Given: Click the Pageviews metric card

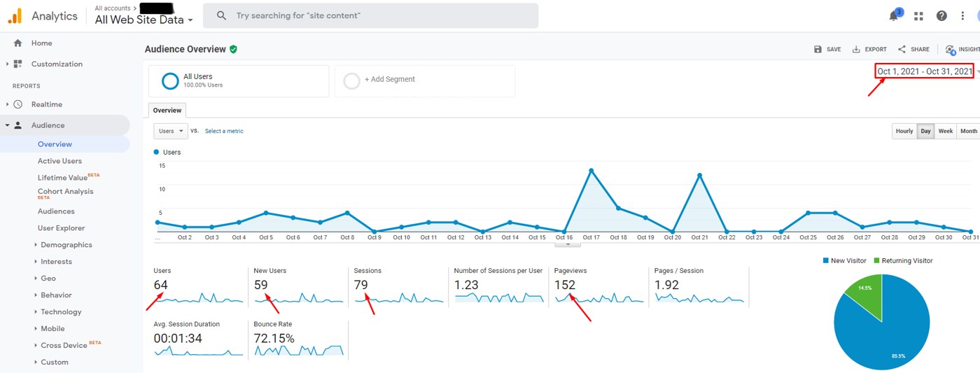Looking at the screenshot, I should pos(598,286).
